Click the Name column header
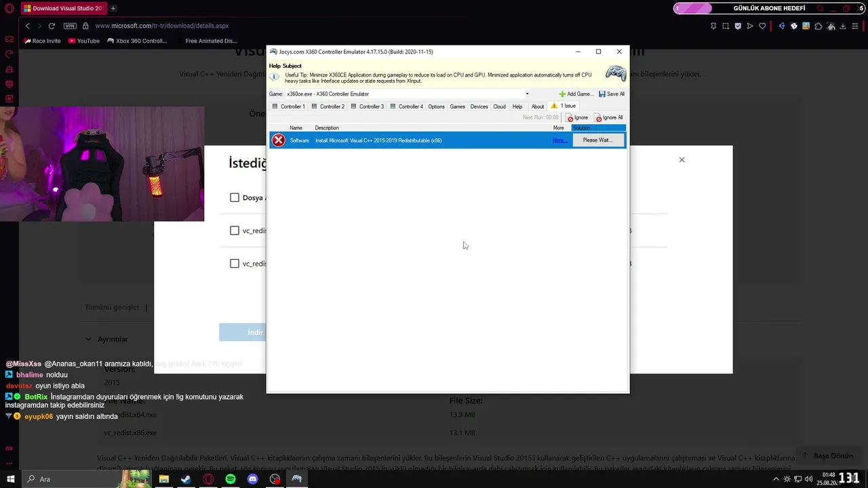This screenshot has width=868, height=488. click(296, 128)
